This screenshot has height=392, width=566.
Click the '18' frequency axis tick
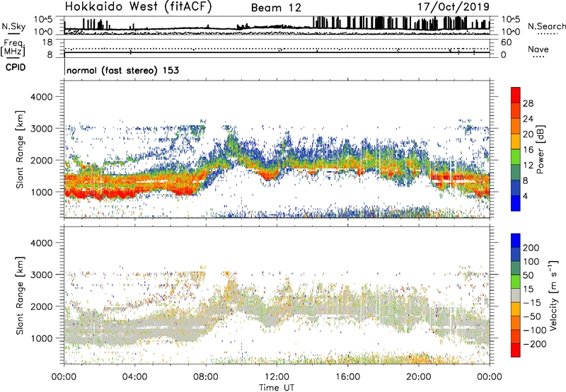47,42
